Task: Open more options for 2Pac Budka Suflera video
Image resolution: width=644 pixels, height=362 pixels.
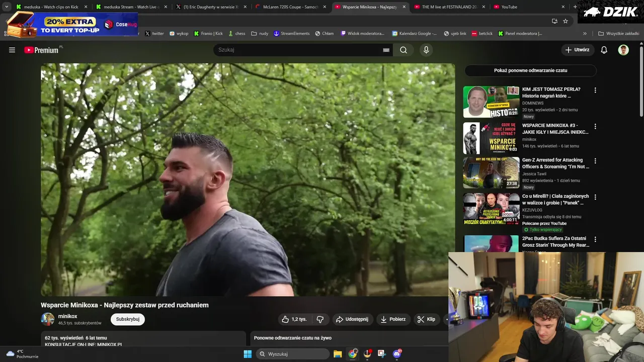Action: click(x=595, y=239)
